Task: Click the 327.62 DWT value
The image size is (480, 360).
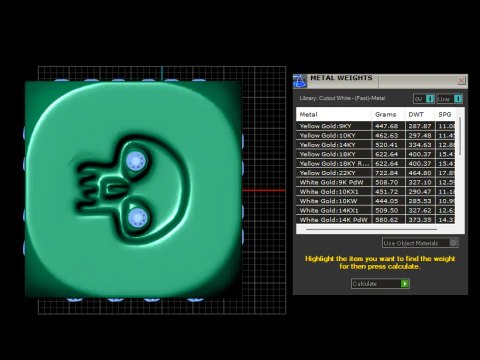Action: point(420,210)
